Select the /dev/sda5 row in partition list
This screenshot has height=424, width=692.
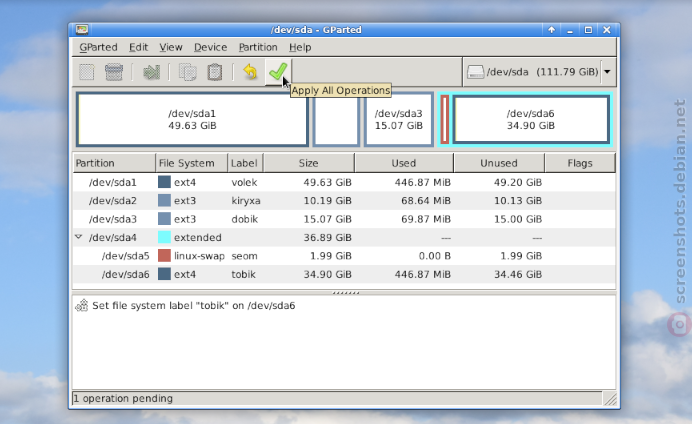[344, 255]
